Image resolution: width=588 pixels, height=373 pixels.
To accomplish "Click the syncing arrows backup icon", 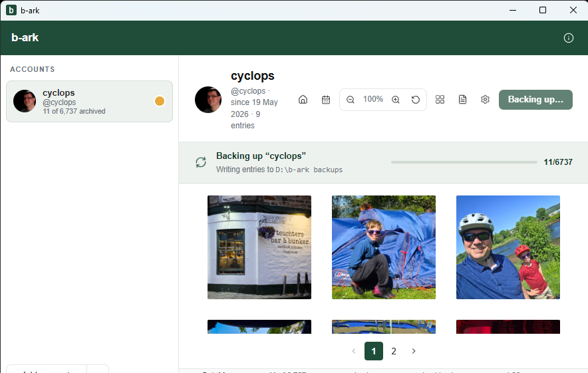I will (201, 162).
